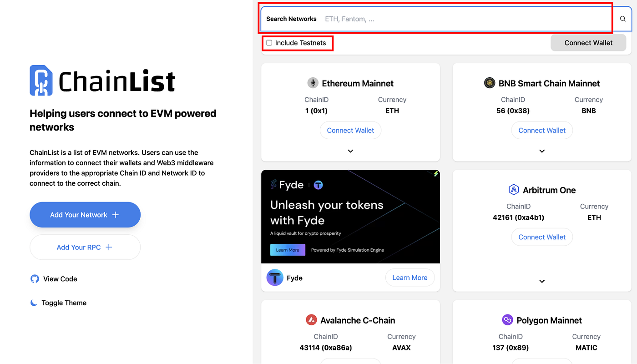
Task: Open the View Code link
Action: [54, 279]
